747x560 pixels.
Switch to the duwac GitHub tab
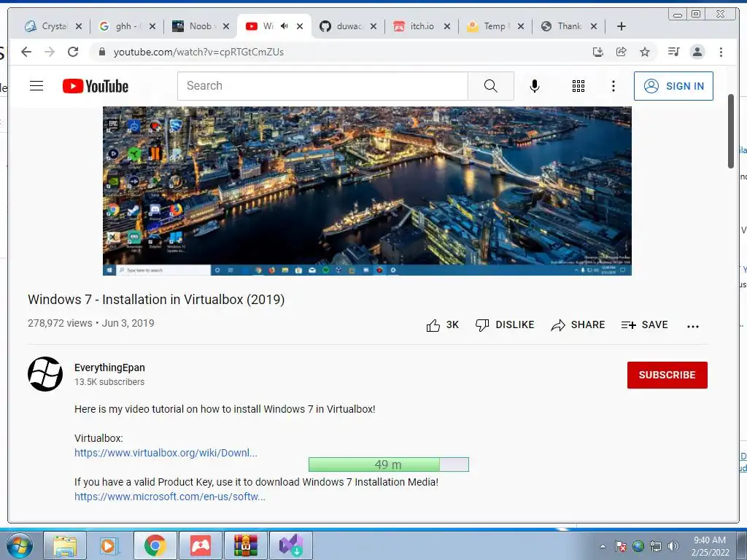point(348,26)
